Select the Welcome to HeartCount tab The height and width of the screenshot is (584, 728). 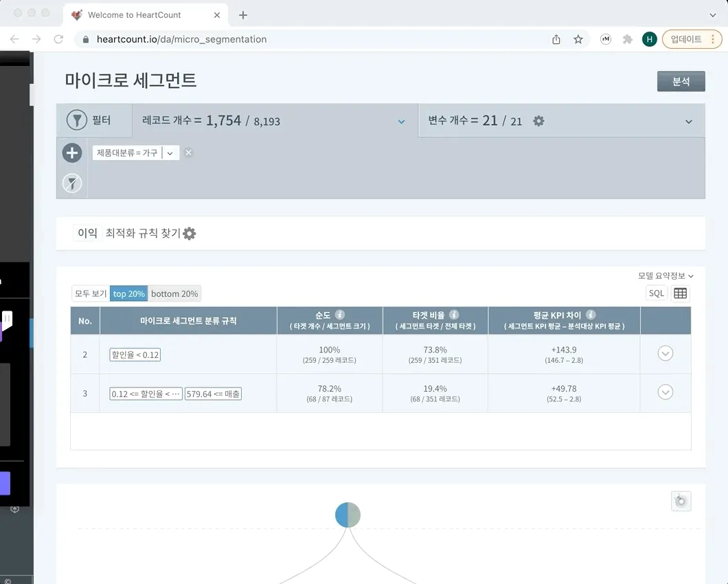(x=146, y=15)
